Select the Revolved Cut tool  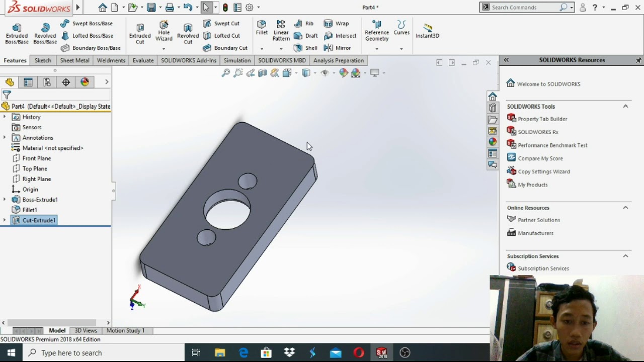[x=188, y=34]
